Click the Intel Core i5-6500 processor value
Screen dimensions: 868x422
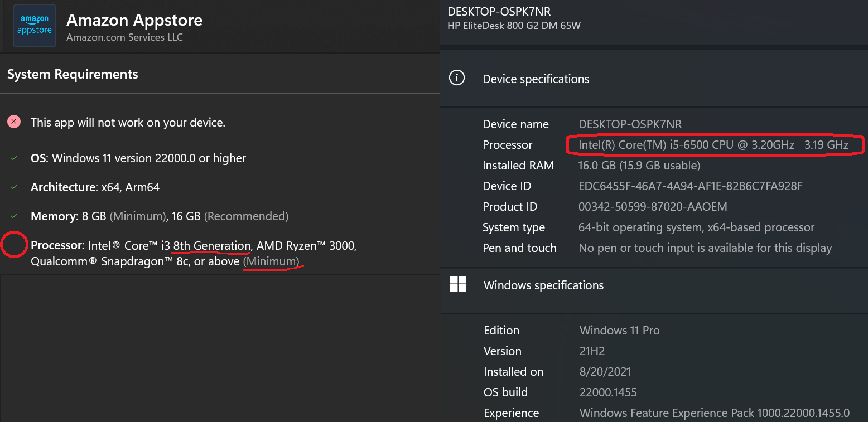[x=713, y=145]
